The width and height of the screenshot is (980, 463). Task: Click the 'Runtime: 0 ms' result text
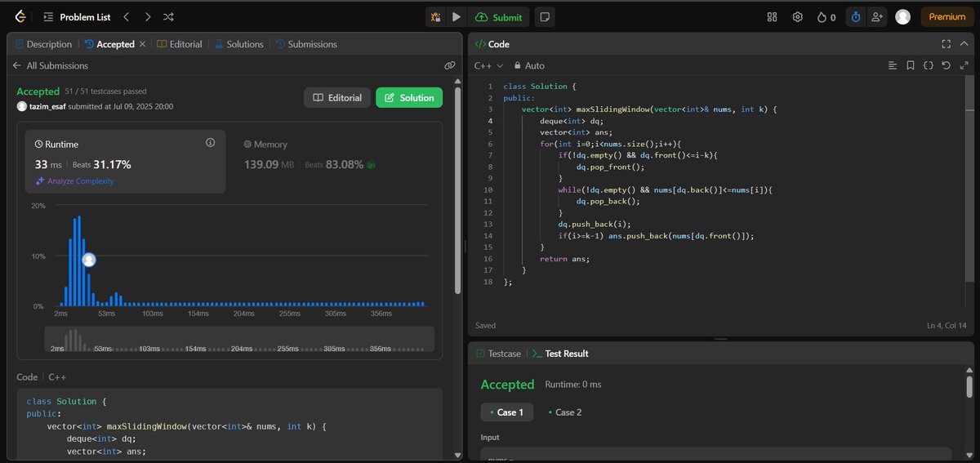(573, 385)
